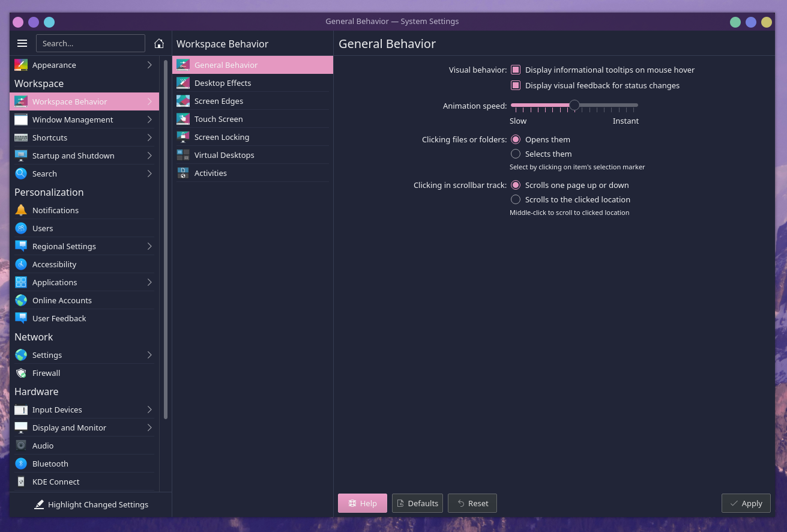Screen dimensions: 787x532
Task: Select the Opens them radio button
Action: (x=516, y=139)
